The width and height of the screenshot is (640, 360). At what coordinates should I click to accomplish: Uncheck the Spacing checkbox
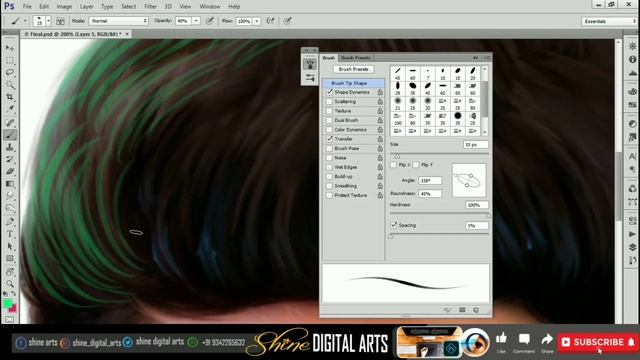click(x=394, y=225)
